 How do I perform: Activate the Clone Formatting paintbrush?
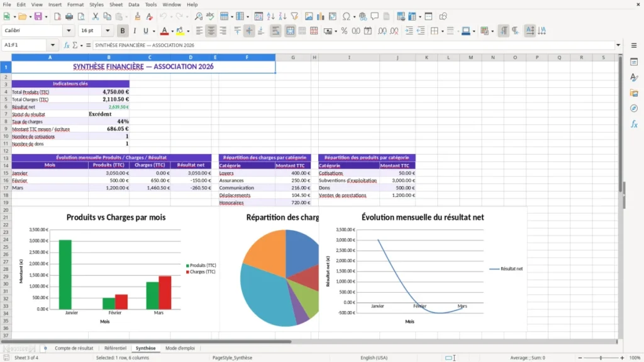tap(138, 16)
